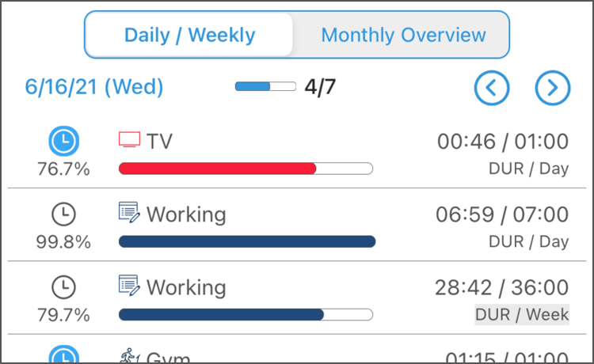Screen dimensions: 594x364
Task: Open DUR / Day option for TV
Action: [529, 169]
